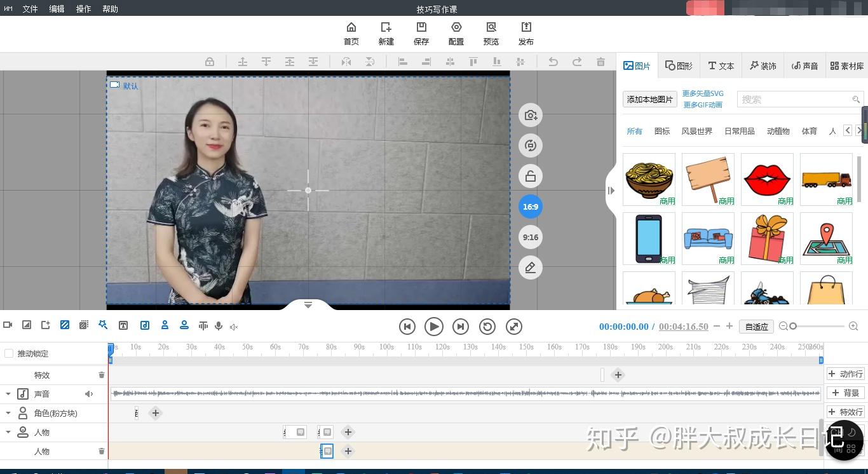Viewport: 868px width, 474px height.
Task: Click the edit pencil icon beside the canvas
Action: pyautogui.click(x=531, y=267)
